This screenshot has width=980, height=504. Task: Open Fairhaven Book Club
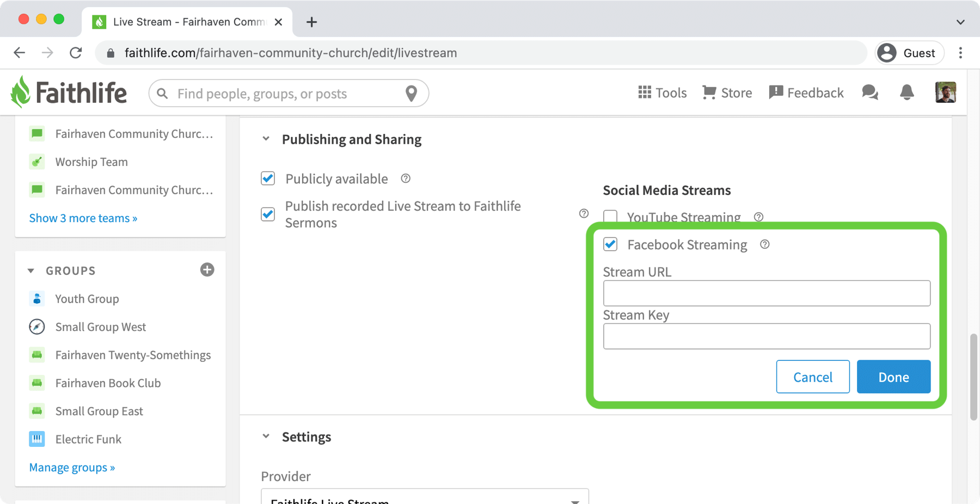coord(108,383)
